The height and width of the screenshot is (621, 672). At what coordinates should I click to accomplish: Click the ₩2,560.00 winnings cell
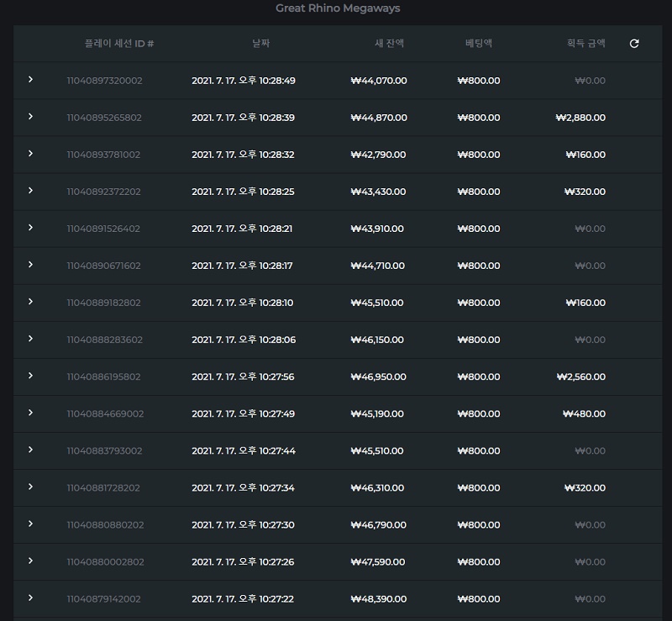pyautogui.click(x=581, y=376)
